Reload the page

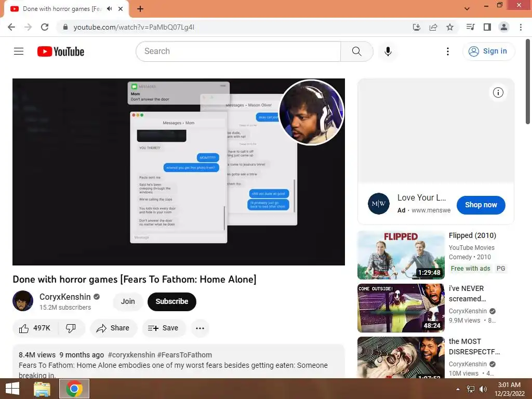pyautogui.click(x=45, y=27)
